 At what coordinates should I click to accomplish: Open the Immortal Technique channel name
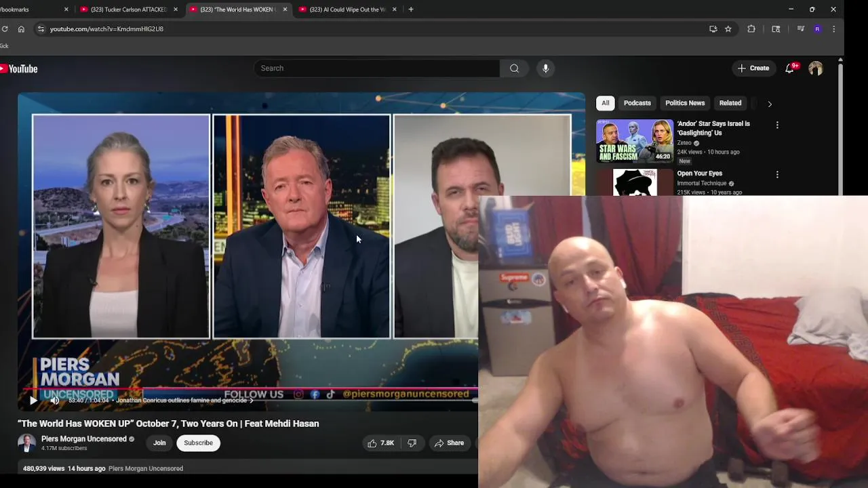tap(702, 184)
